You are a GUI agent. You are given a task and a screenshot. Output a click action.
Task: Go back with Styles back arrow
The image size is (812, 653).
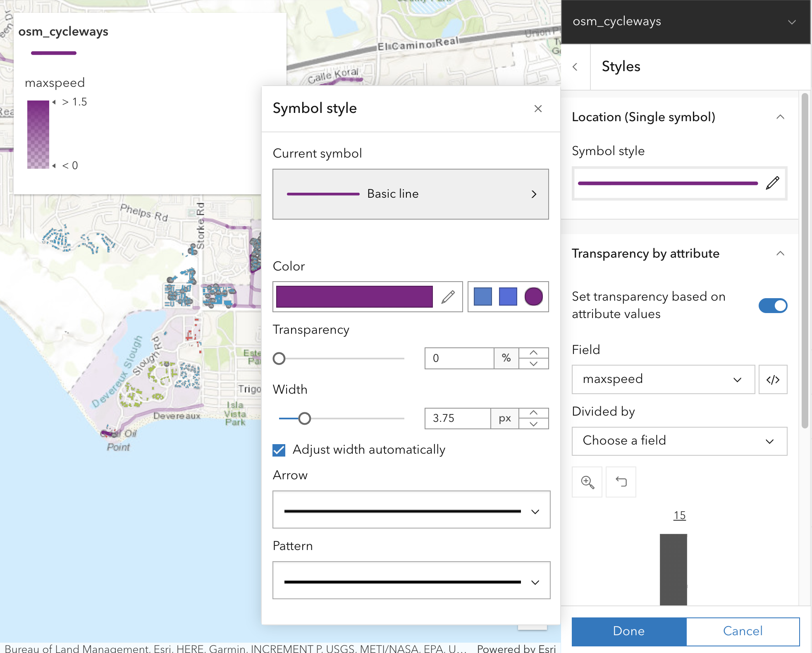[x=575, y=67]
